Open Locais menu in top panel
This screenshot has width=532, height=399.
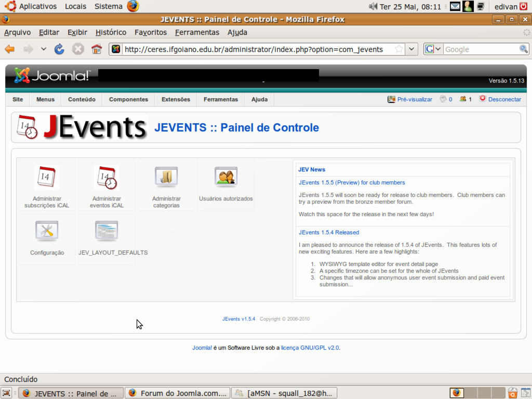(76, 6)
